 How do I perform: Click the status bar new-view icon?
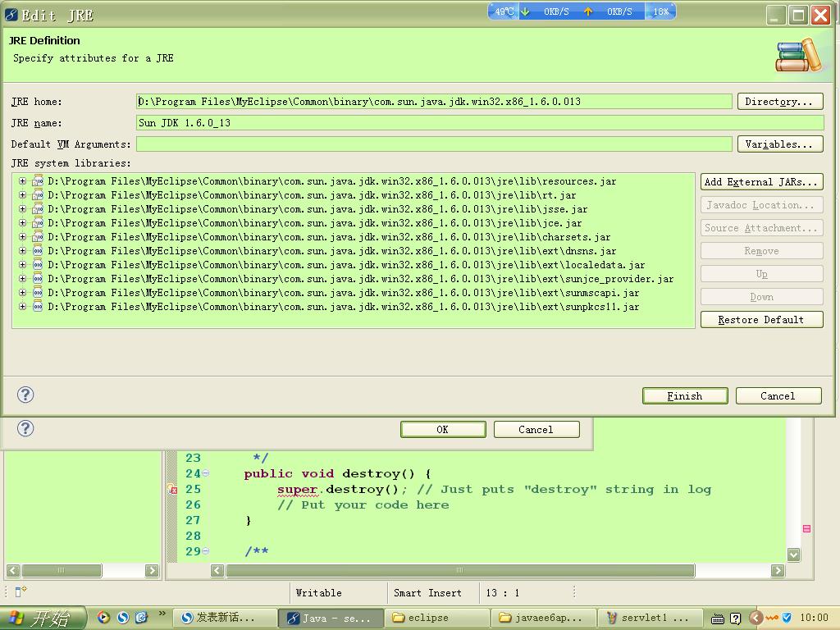(21, 591)
